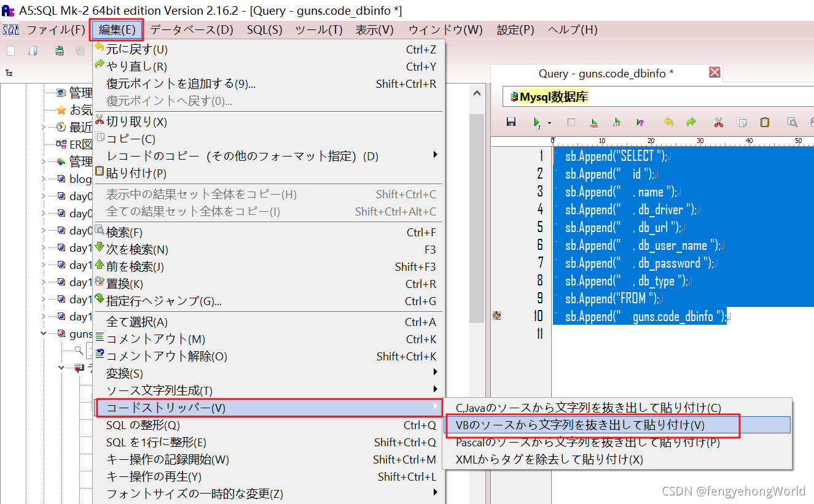Choose 次を検索(N) menu item
Viewport: 814px width, 504px height.
(x=268, y=250)
